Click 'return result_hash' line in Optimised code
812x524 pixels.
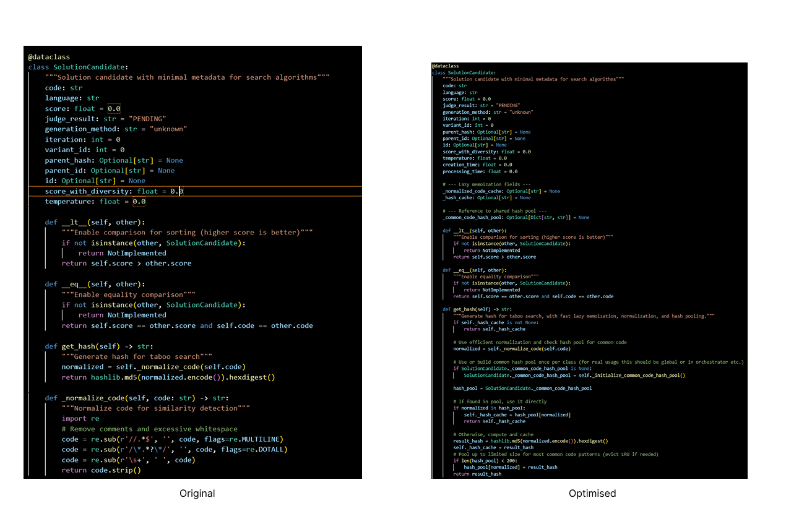(x=477, y=474)
